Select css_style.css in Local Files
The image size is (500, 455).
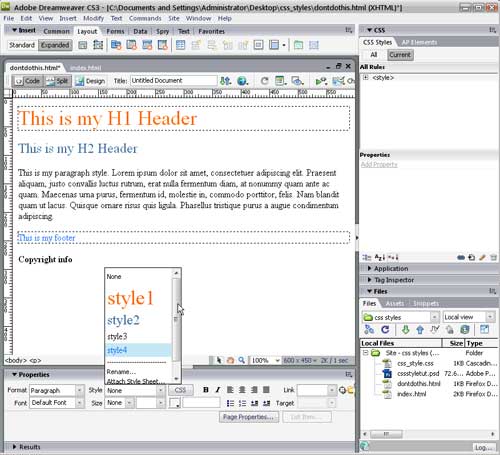415,363
